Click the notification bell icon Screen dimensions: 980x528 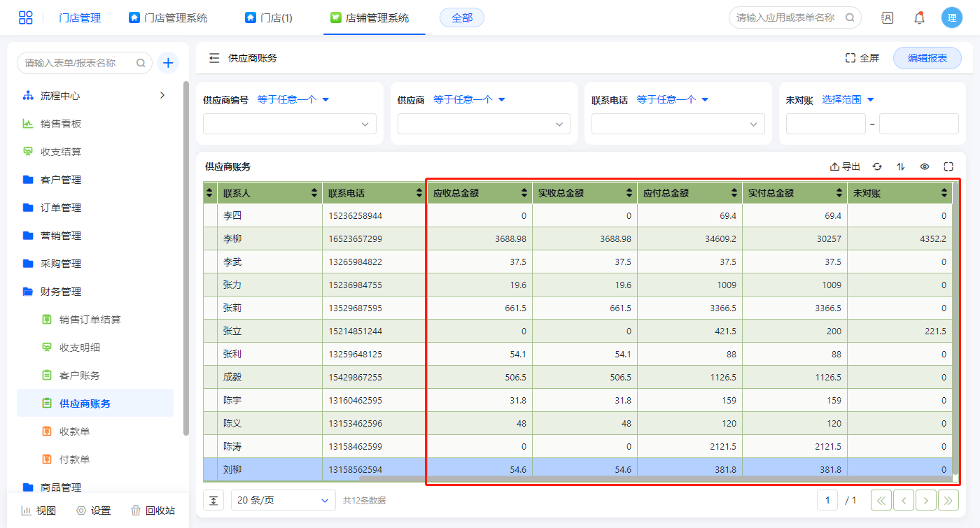tap(919, 18)
